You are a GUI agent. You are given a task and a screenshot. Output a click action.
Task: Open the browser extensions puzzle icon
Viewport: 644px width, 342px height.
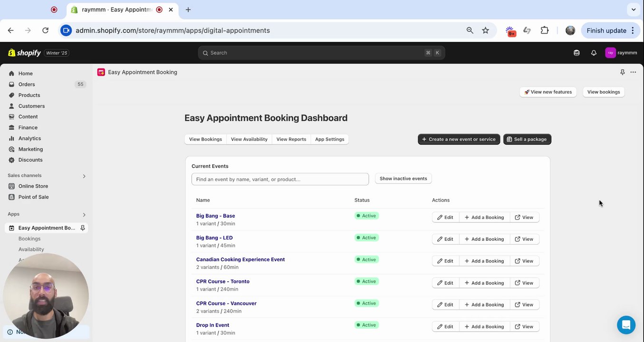coord(545,30)
